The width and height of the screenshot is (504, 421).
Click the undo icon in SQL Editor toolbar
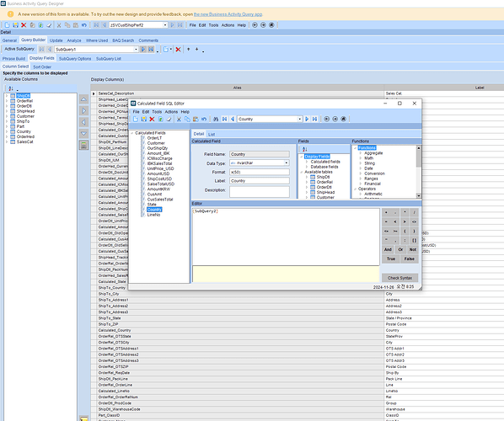pos(204,119)
